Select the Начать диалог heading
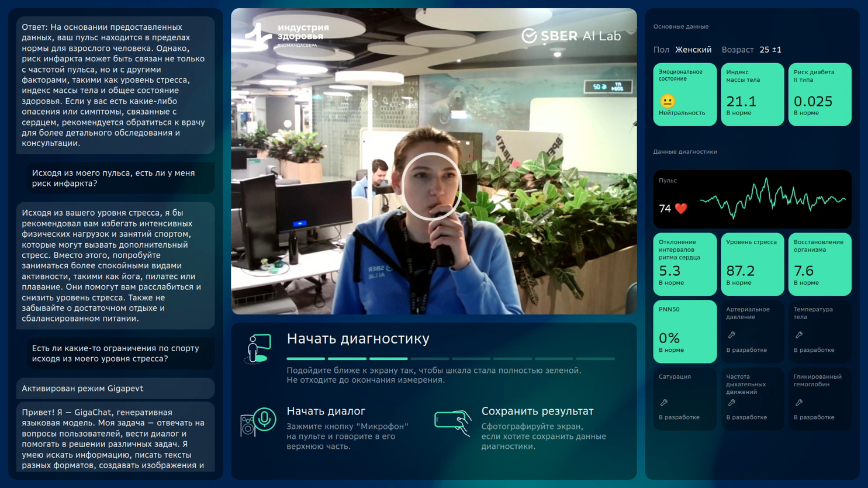Viewport: 868px width, 488px height. pyautogui.click(x=326, y=411)
